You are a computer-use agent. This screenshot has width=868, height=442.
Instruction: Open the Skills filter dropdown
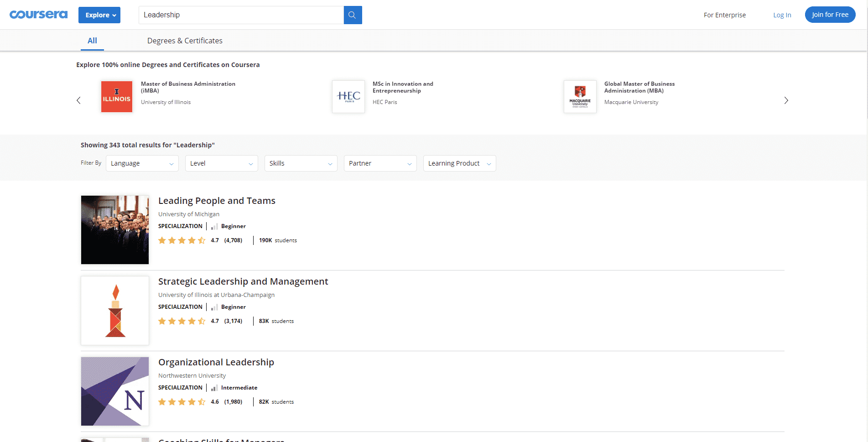click(301, 163)
